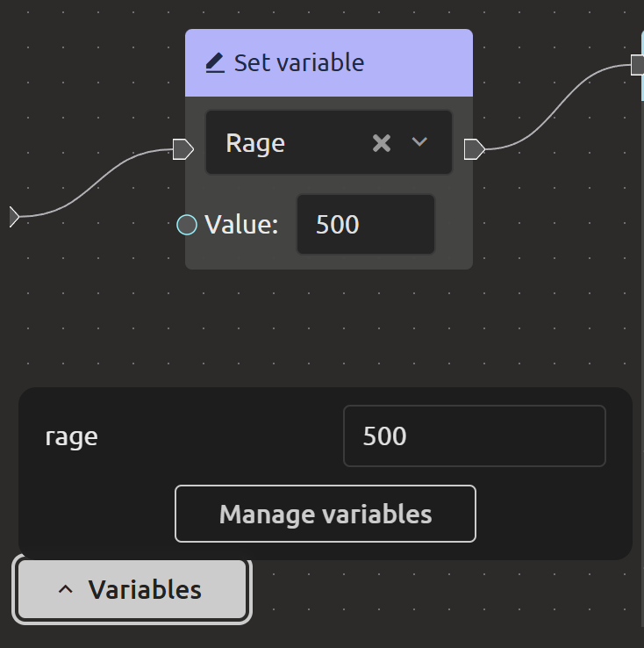
Task: Clear the Rage selection with the X icon
Action: (x=381, y=143)
